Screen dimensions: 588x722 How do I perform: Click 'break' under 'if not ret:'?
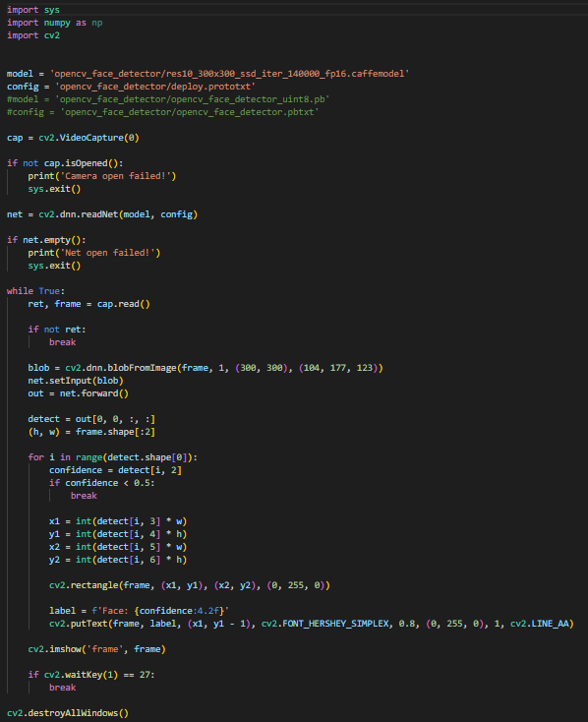63,342
